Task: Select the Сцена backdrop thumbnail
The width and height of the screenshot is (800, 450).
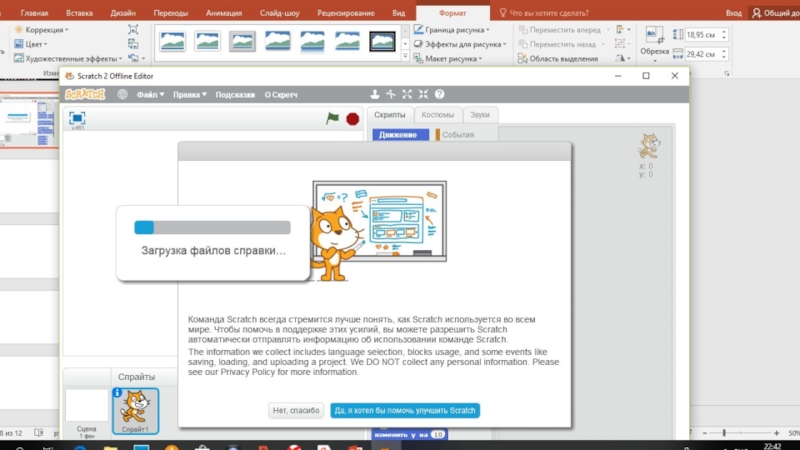Action: click(x=86, y=408)
